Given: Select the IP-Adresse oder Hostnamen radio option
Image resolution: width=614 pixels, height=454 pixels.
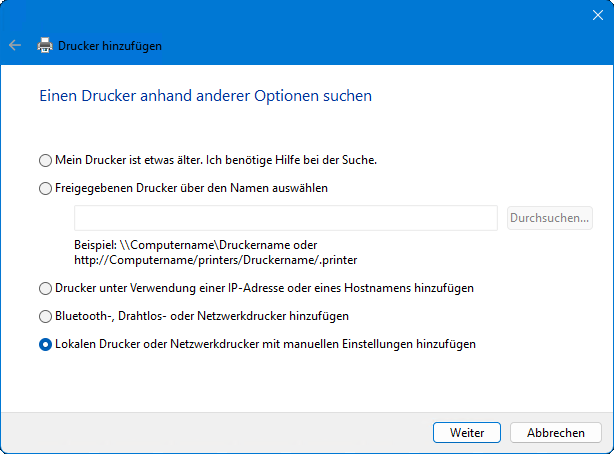Looking at the screenshot, I should point(44,288).
